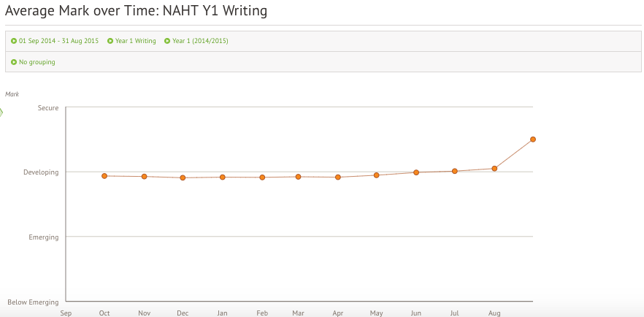This screenshot has height=317, width=644.
Task: Click the green arrow icon beside No grouping
Action: (x=14, y=62)
